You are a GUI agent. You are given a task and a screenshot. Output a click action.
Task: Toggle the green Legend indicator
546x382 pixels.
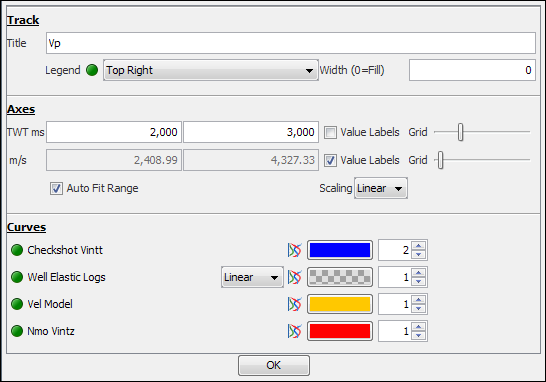tap(92, 70)
